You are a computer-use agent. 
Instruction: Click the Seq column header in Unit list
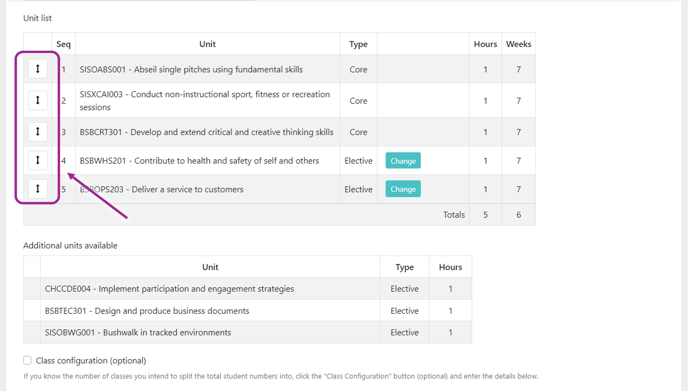click(x=63, y=44)
